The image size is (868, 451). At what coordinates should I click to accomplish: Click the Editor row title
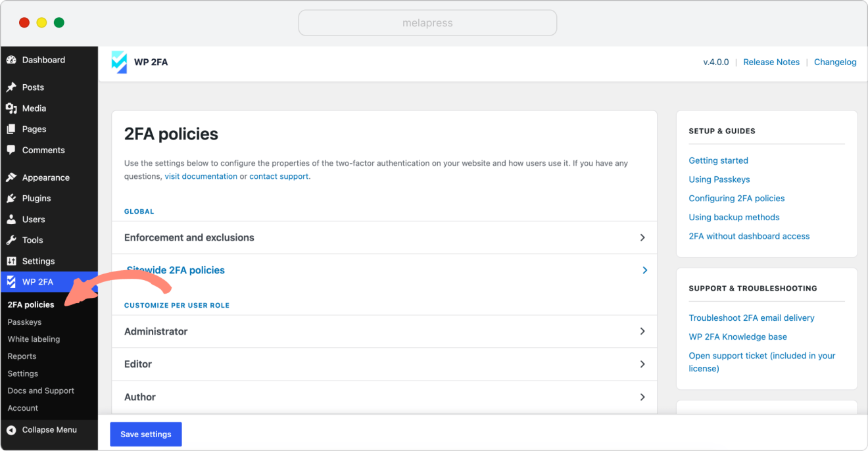coord(138,364)
